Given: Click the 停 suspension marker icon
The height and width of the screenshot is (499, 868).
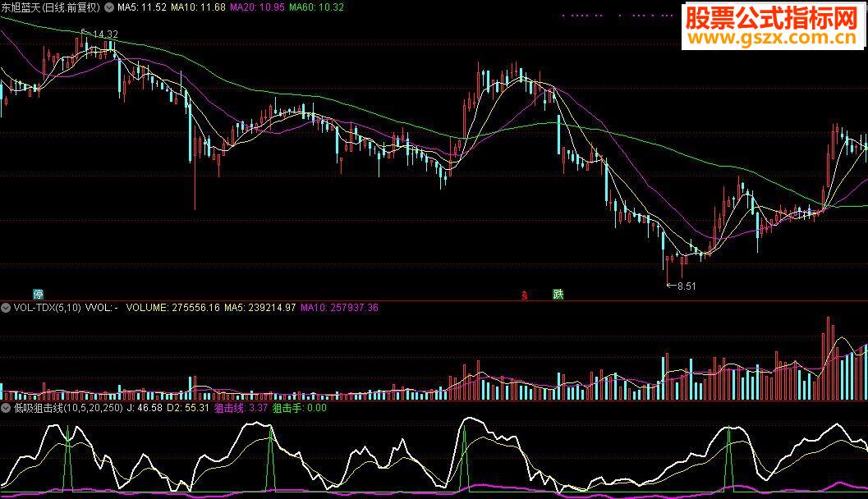Looking at the screenshot, I should click(x=39, y=295).
